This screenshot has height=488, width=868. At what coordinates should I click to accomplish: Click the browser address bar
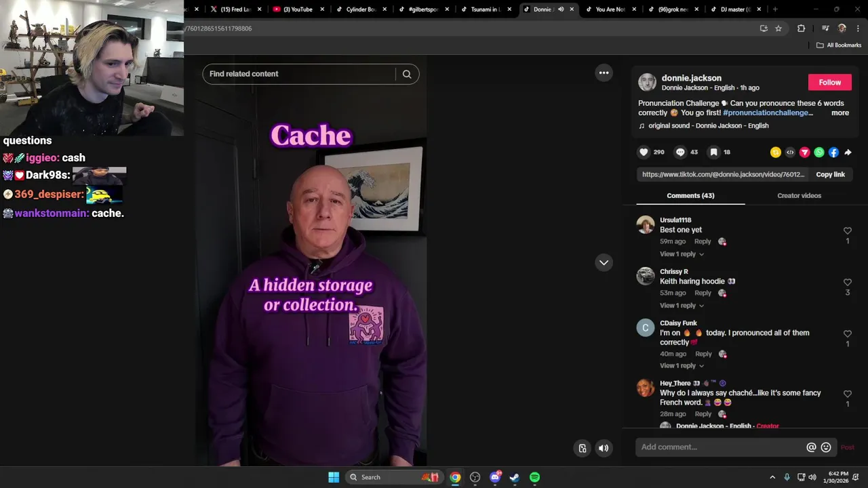468,28
